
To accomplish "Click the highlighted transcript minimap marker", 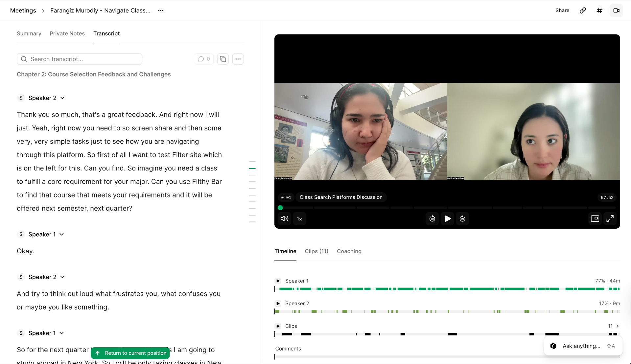I will pyautogui.click(x=252, y=168).
